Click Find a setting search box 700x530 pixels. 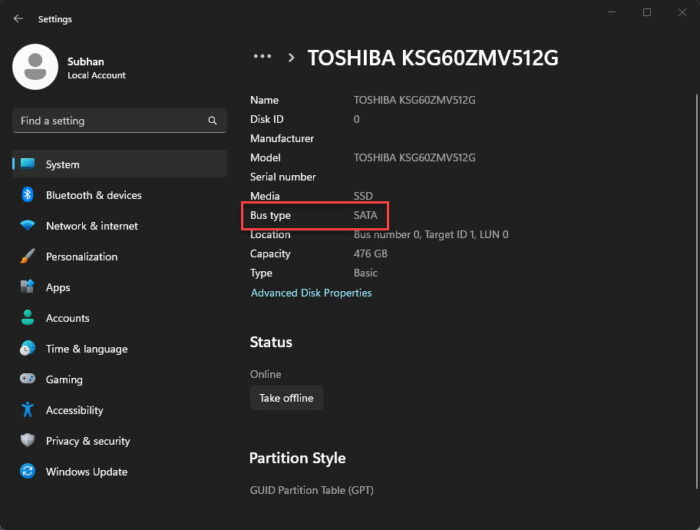pyautogui.click(x=120, y=121)
